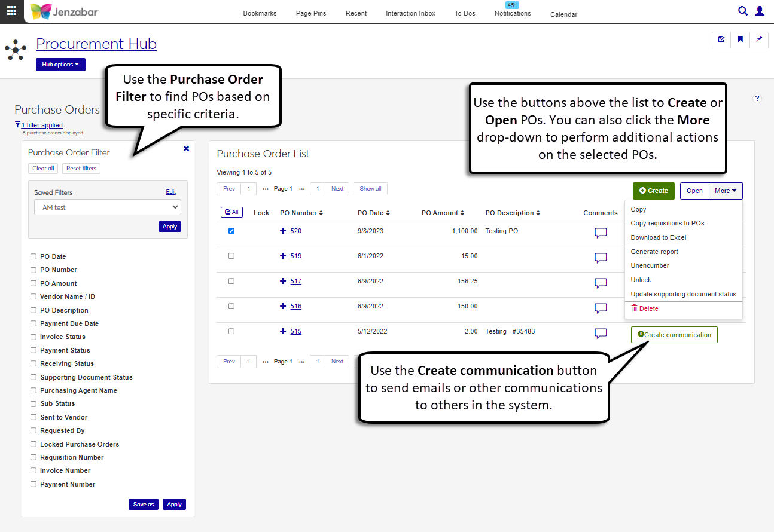
Task: Open PO number 520 link
Action: coord(296,231)
